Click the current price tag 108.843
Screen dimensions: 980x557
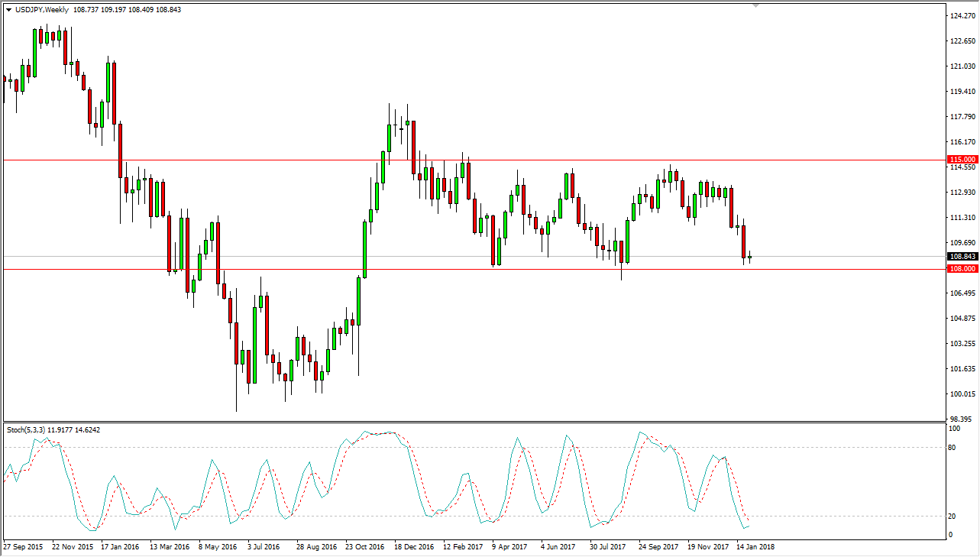[x=962, y=256]
